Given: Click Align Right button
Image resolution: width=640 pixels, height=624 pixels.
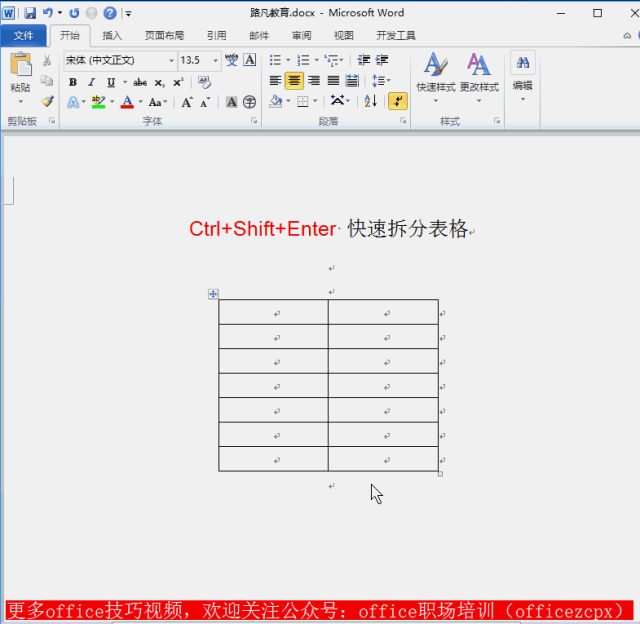Looking at the screenshot, I should pos(313,81).
